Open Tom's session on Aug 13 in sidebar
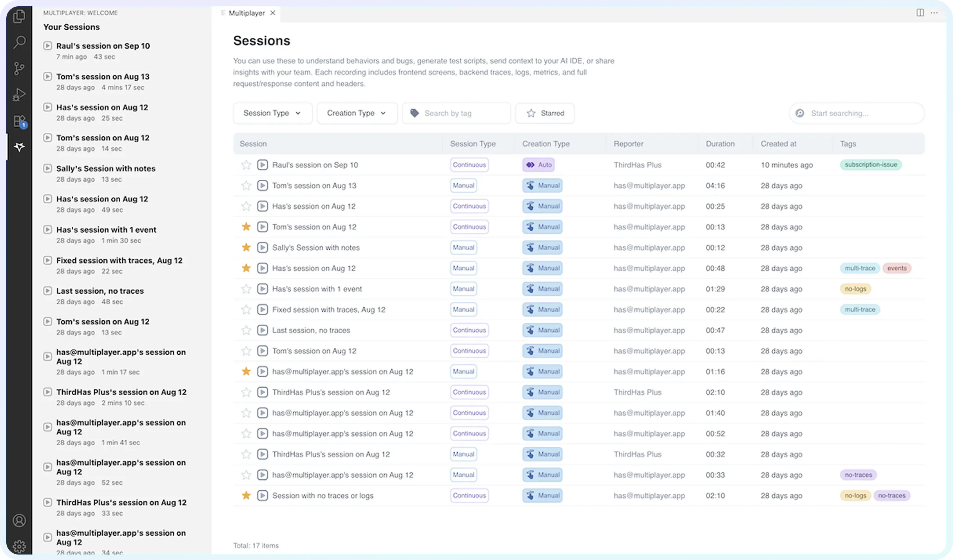Screen dimensions: 953x560 pyautogui.click(x=103, y=77)
